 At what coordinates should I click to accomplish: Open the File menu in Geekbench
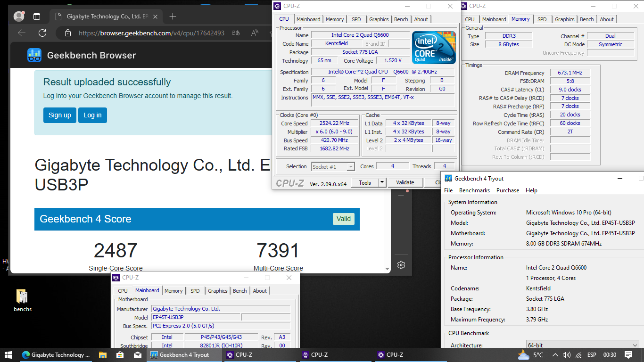tap(448, 190)
